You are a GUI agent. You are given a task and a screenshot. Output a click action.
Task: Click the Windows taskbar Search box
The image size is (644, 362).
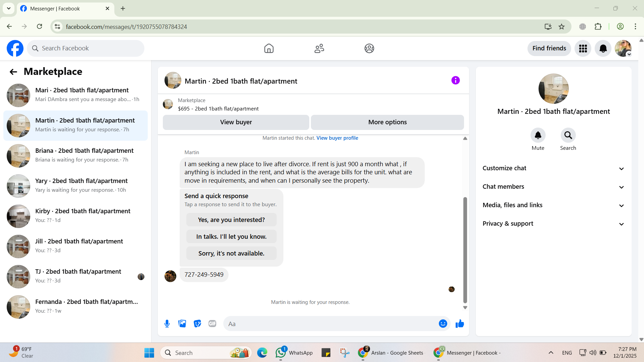coord(206,353)
